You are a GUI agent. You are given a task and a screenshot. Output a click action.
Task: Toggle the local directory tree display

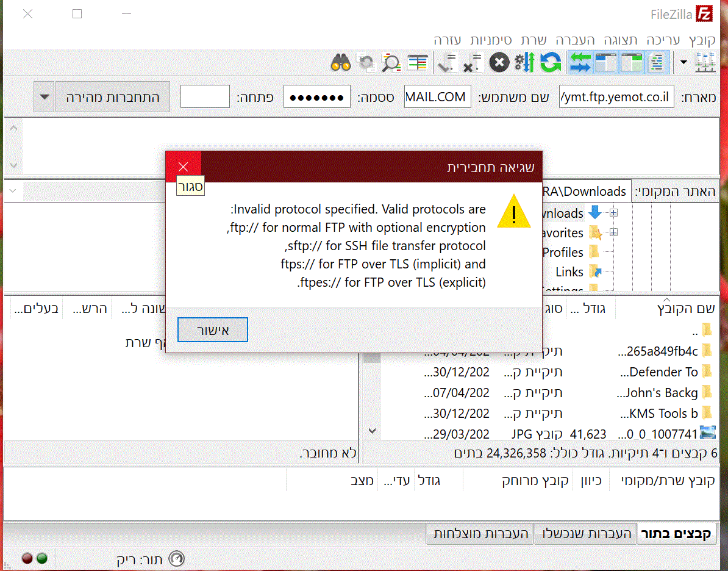pos(632,62)
